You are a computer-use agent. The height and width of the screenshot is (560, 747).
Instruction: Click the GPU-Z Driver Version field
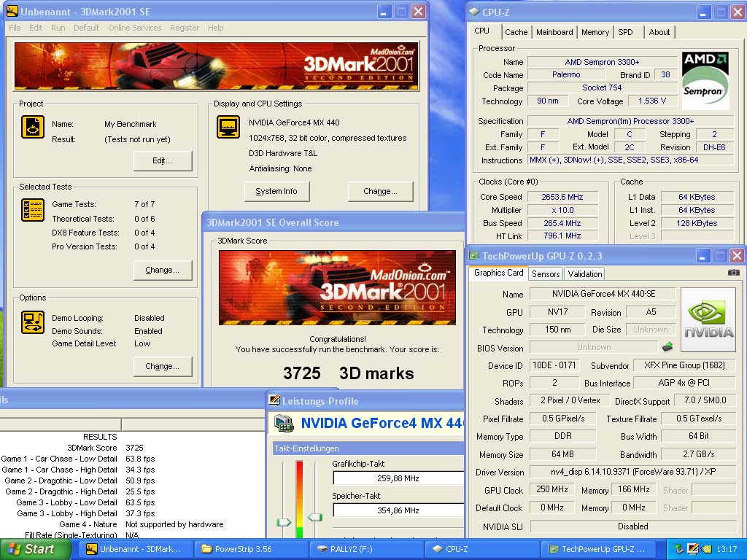(x=633, y=472)
